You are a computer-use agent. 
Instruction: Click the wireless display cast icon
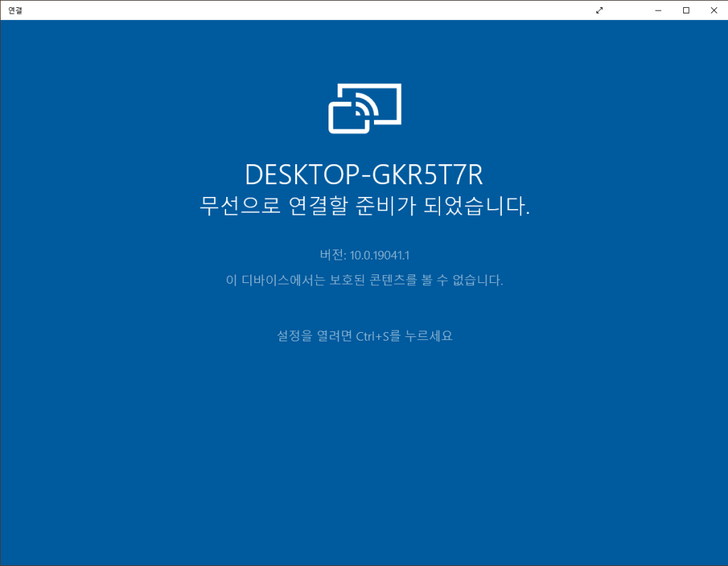(x=365, y=109)
